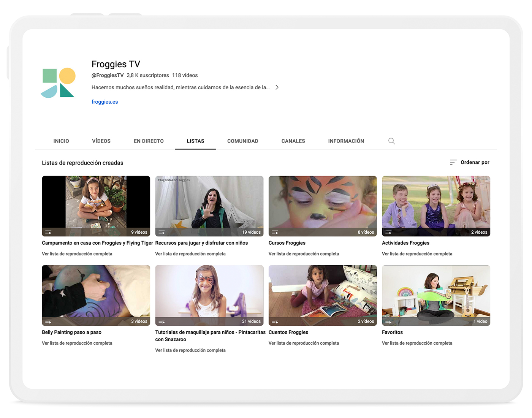Click playlist icon on Cuentos Froggies thumbnail
This screenshot has height=418, width=532.
[x=275, y=321]
